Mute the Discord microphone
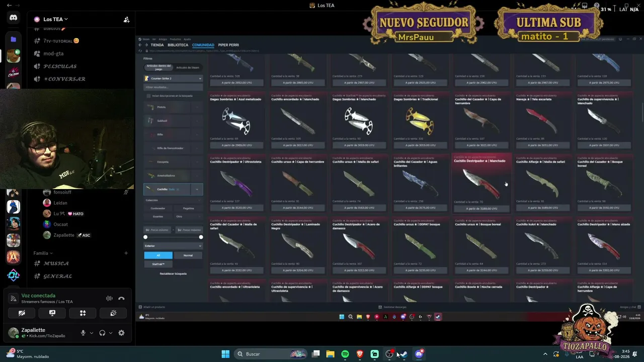Viewport: 644px width, 362px height. tap(84, 333)
